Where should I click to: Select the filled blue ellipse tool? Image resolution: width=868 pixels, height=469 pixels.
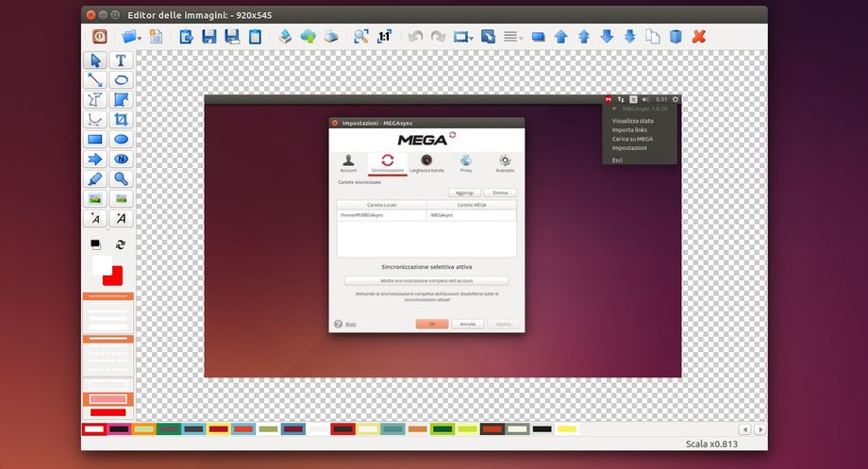tap(121, 140)
